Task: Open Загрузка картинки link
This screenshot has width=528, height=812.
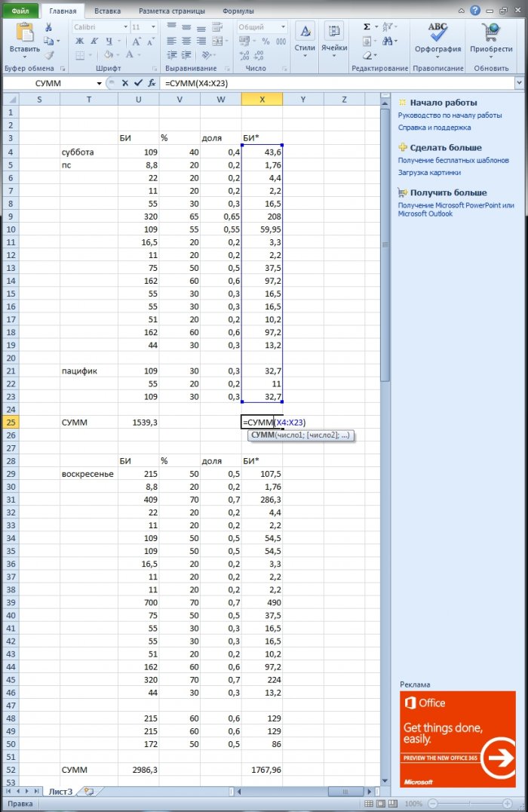Action: 429,173
